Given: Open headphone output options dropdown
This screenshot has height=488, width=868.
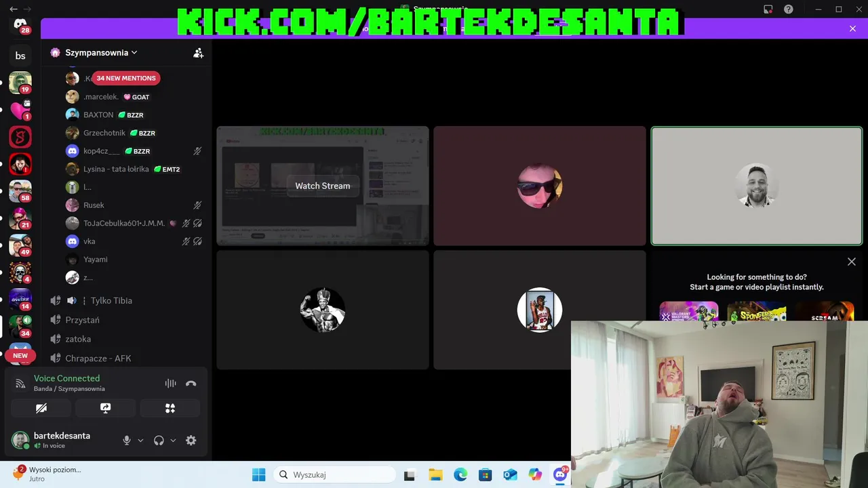Looking at the screenshot, I should pyautogui.click(x=173, y=441).
